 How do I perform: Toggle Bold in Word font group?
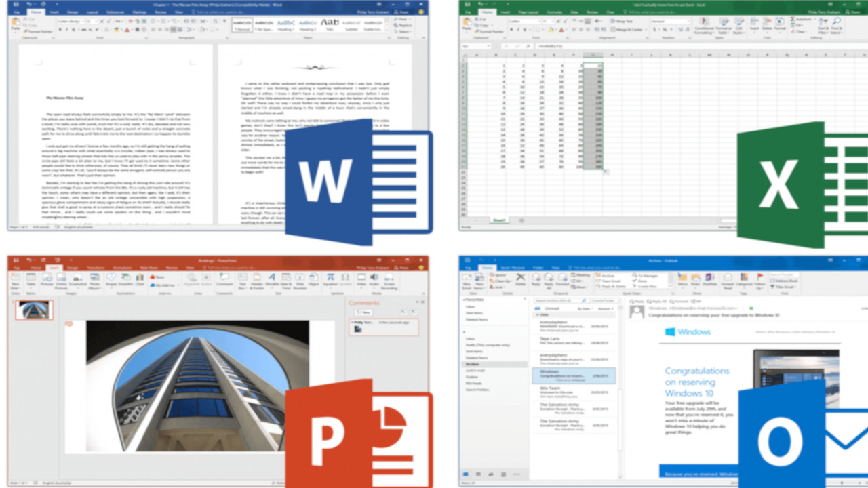(60, 30)
